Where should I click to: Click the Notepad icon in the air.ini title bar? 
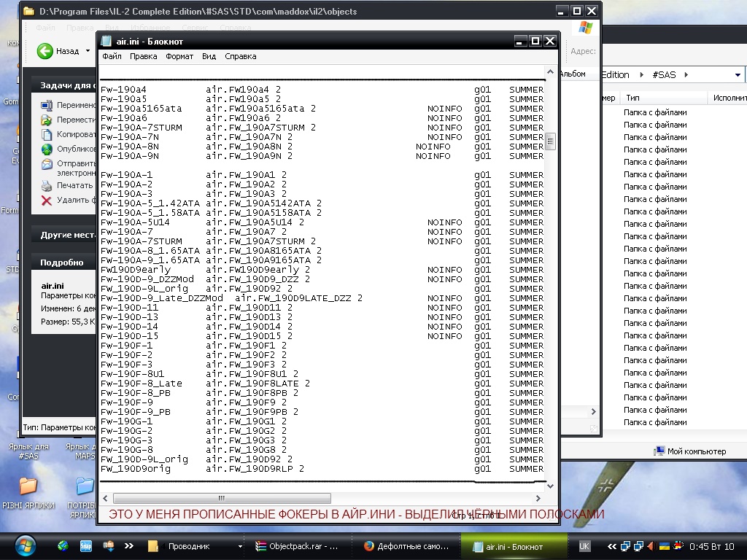[107, 42]
